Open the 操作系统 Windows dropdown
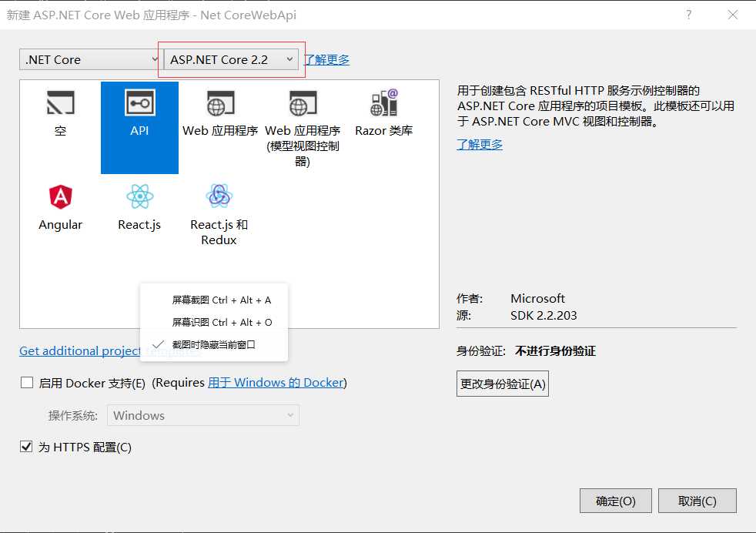The height and width of the screenshot is (533, 756). click(203, 415)
